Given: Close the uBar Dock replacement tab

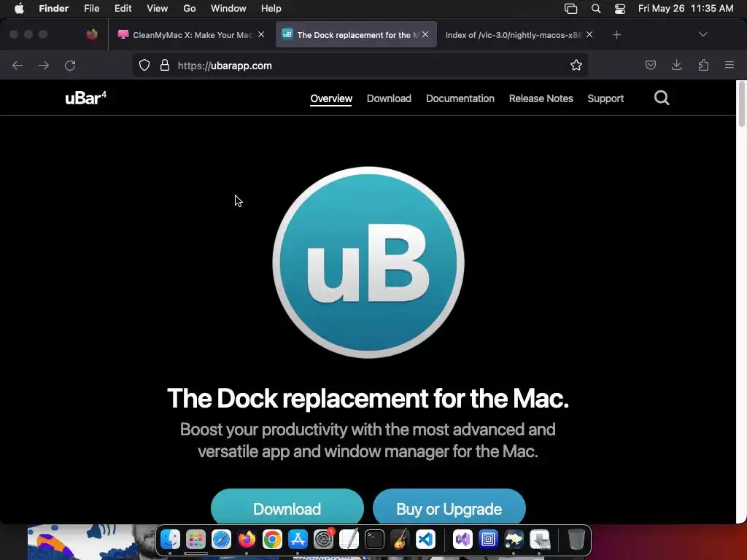Looking at the screenshot, I should pos(425,34).
